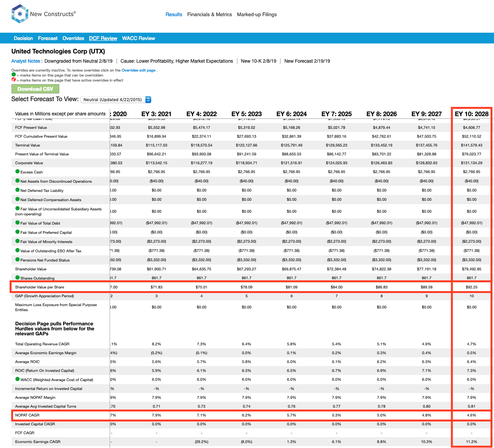Image resolution: width=494 pixels, height=448 pixels.
Task: Click the $79,492.85 shareholder value cell
Action: click(x=472, y=269)
